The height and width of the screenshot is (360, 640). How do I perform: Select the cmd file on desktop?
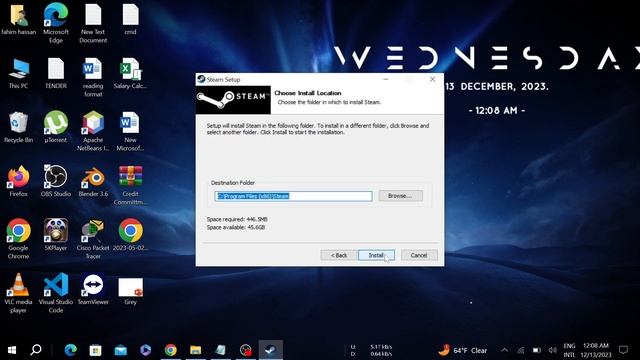(x=131, y=19)
